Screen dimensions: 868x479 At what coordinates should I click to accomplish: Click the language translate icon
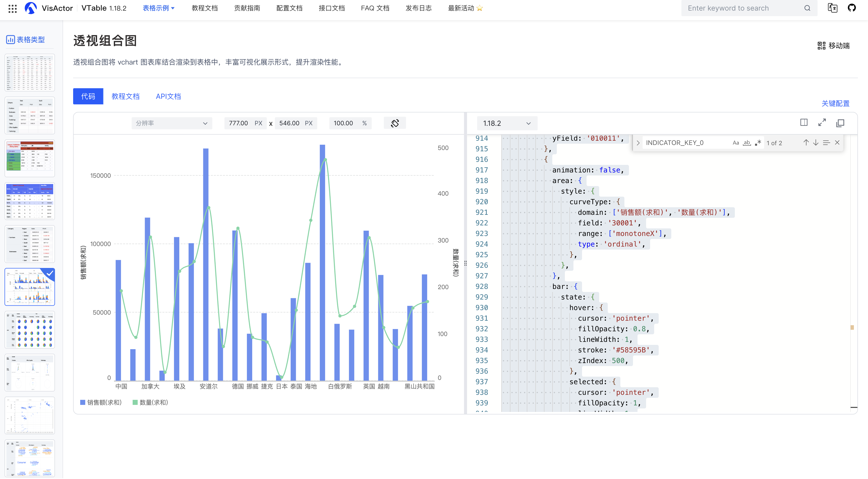pyautogui.click(x=832, y=8)
